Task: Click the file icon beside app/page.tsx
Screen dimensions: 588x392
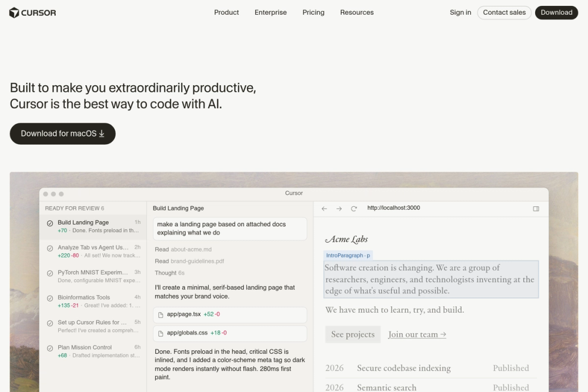Action: 161,314
